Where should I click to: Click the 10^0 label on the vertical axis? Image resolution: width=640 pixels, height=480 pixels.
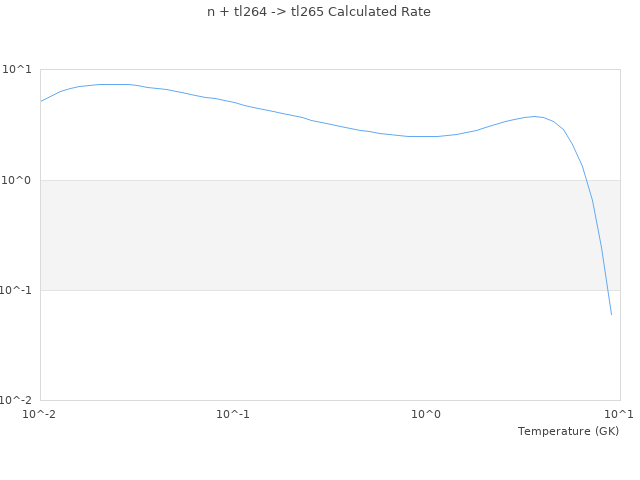click(x=17, y=180)
